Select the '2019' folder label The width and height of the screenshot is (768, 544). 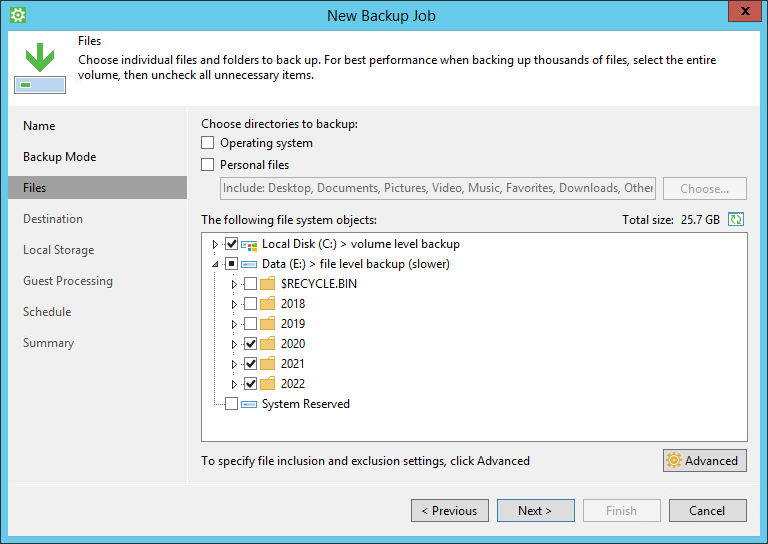pos(293,324)
